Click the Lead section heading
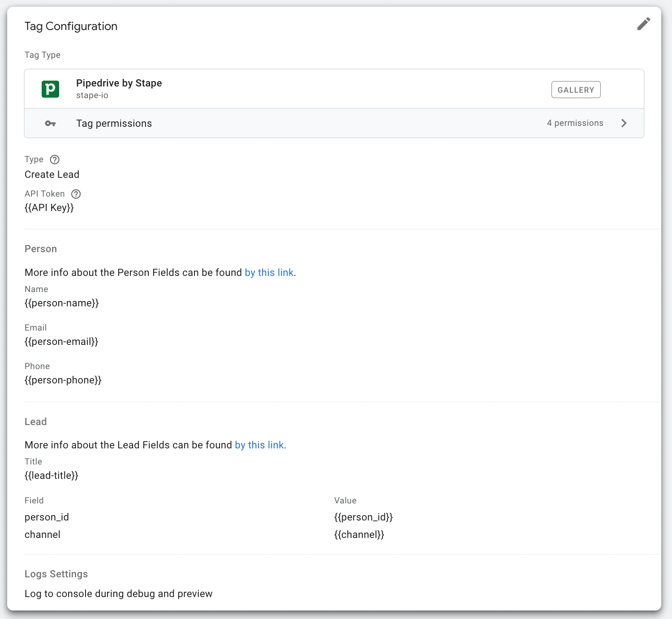Viewport: 672px width, 619px height. pos(35,422)
